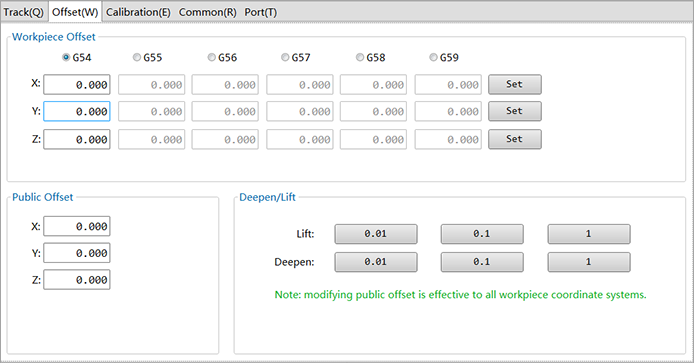
Task: Click the Set button for Z row
Action: tap(515, 139)
